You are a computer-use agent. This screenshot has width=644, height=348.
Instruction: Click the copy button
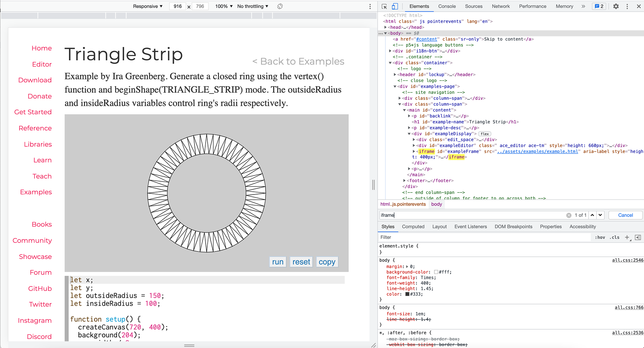point(327,262)
